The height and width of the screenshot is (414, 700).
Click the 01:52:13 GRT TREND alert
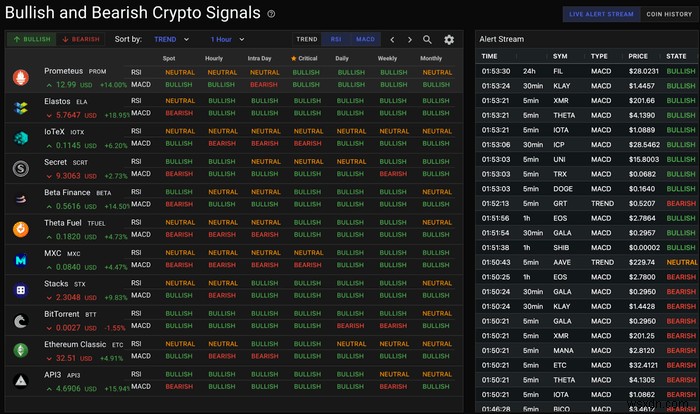[587, 204]
